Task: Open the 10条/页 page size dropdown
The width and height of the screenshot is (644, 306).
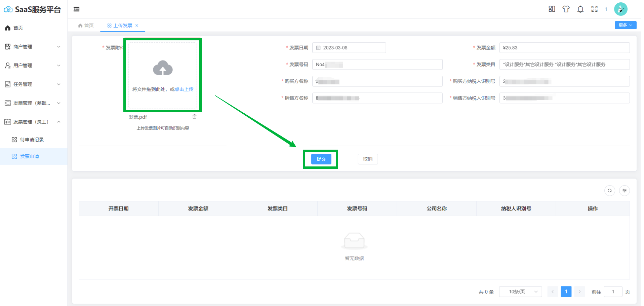Action: pos(520,292)
